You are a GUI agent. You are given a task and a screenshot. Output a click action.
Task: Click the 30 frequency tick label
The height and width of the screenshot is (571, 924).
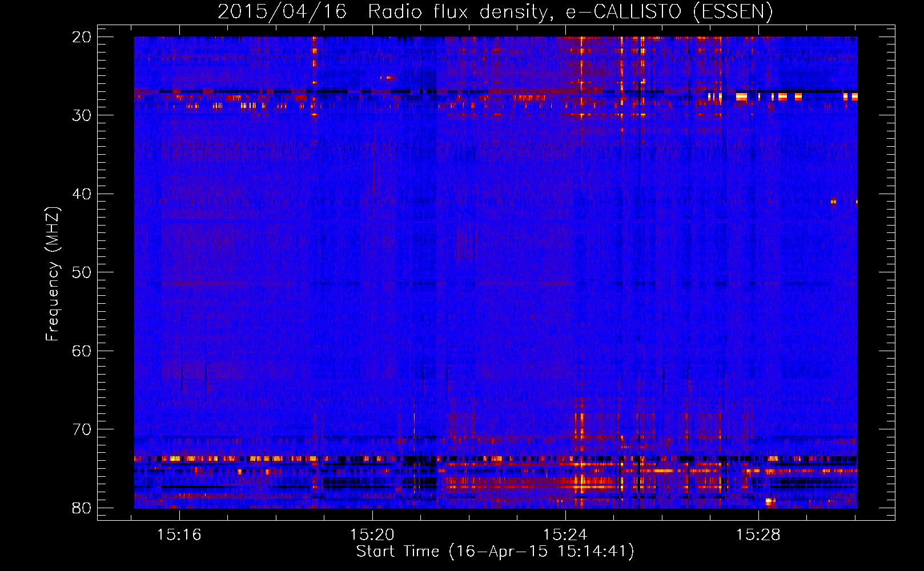click(82, 115)
